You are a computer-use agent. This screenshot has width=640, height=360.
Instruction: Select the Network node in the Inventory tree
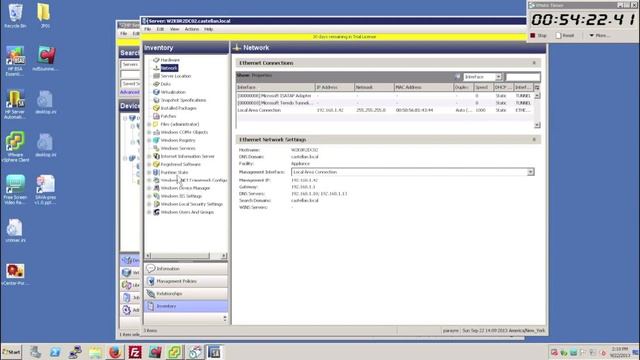coord(169,68)
